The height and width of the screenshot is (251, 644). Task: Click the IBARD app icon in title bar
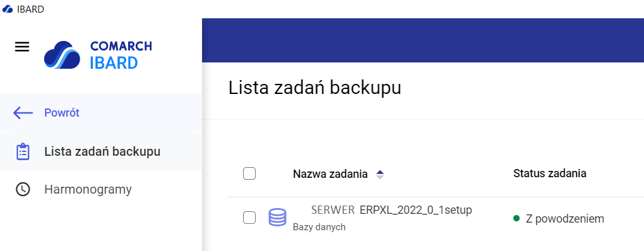[x=8, y=9]
